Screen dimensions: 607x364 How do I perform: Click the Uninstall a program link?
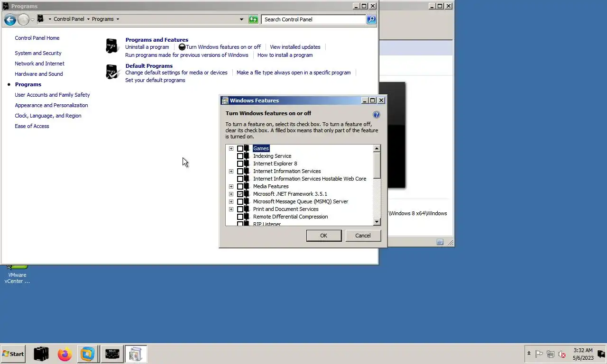click(x=147, y=47)
